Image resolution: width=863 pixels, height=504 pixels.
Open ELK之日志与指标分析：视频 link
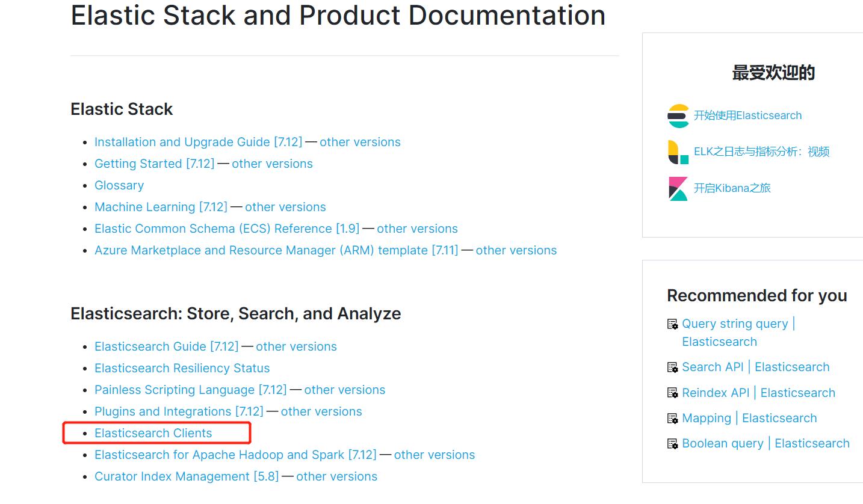[761, 152]
